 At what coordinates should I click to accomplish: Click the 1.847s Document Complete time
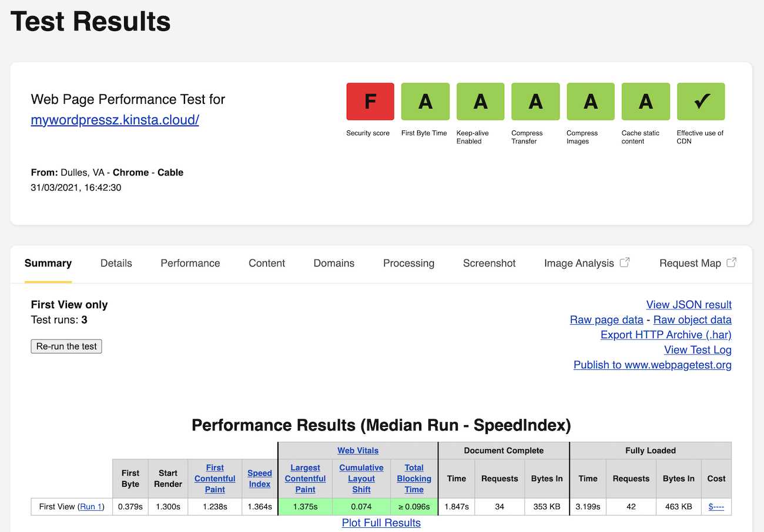[457, 507]
